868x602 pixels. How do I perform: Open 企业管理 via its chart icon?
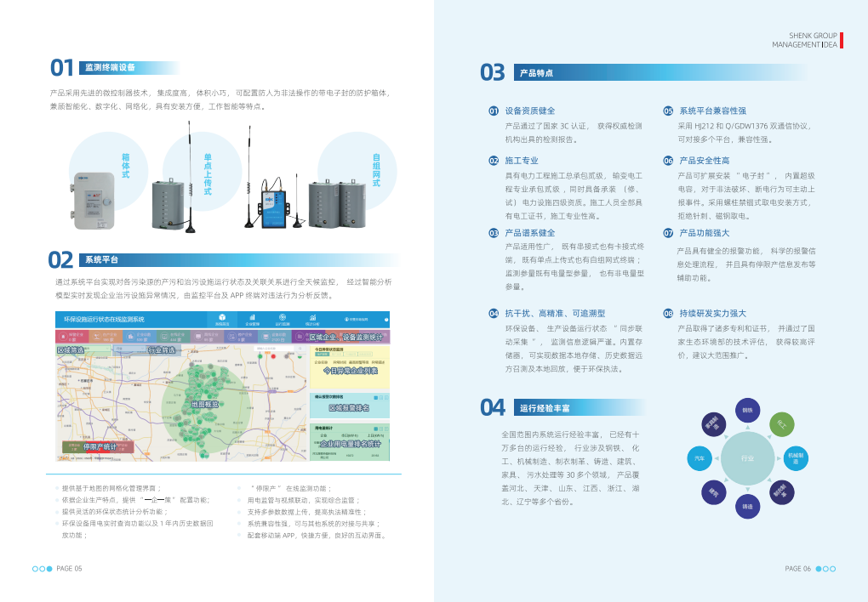click(x=252, y=317)
